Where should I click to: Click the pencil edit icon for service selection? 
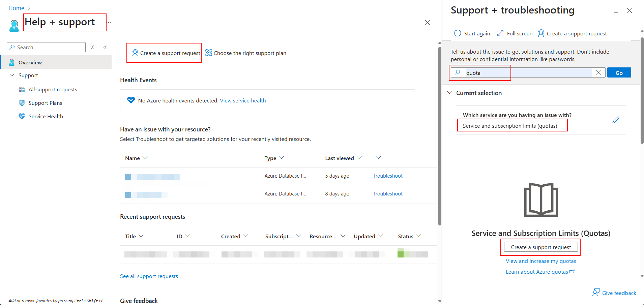coord(616,120)
